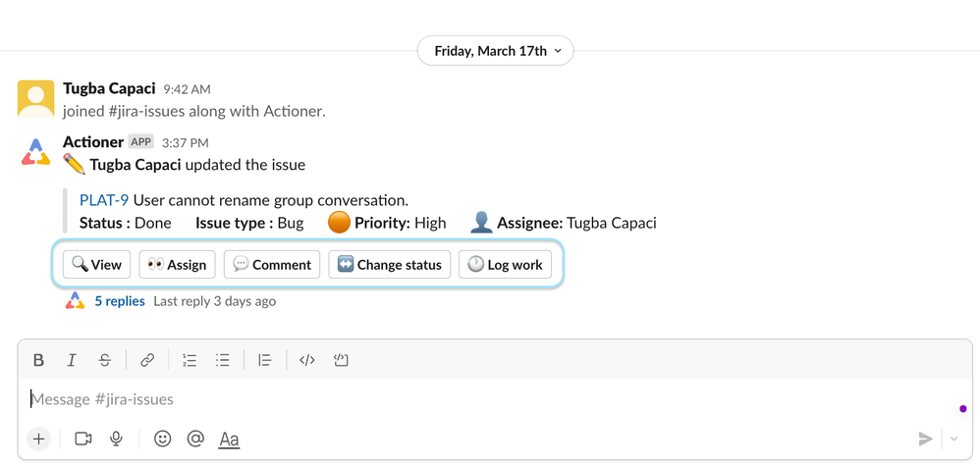Image resolution: width=980 pixels, height=468 pixels.
Task: Open the PLAT-9 issue link
Action: (104, 200)
